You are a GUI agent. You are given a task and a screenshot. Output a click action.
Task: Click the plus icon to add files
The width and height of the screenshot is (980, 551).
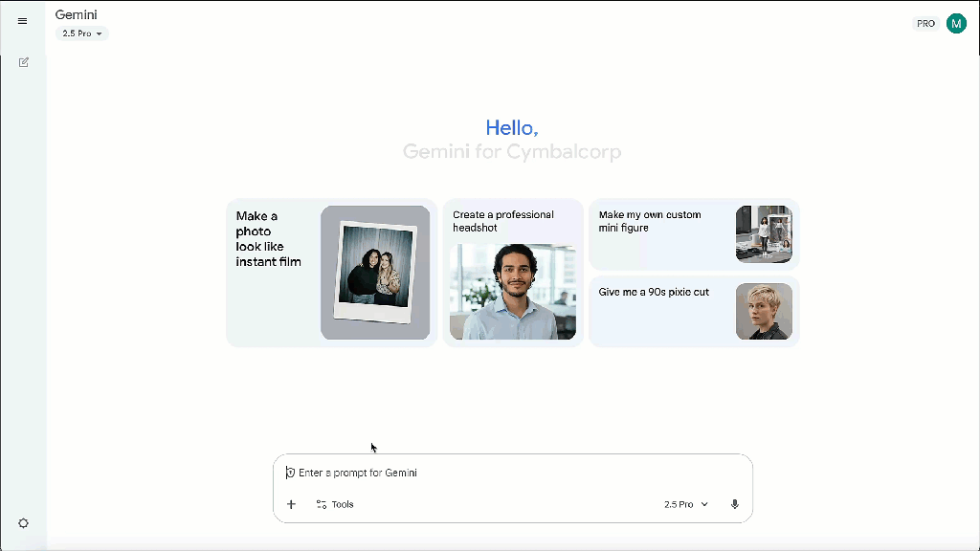click(291, 504)
